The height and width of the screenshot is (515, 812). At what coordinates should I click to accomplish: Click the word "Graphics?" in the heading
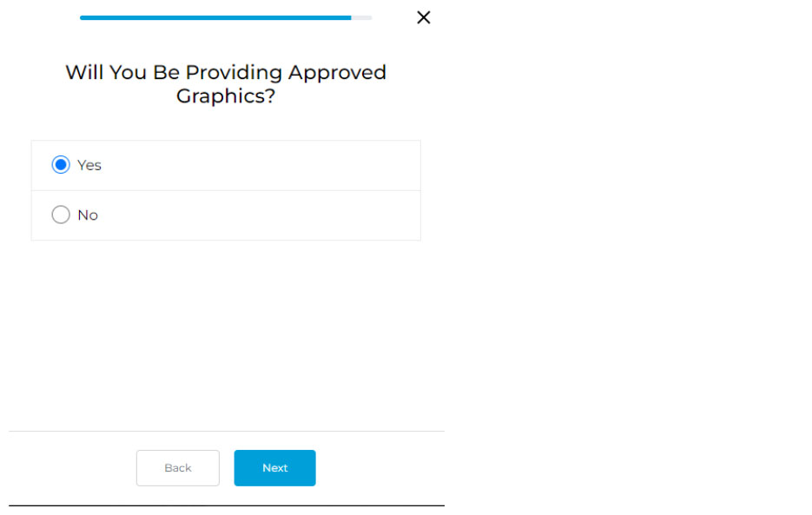click(x=226, y=96)
